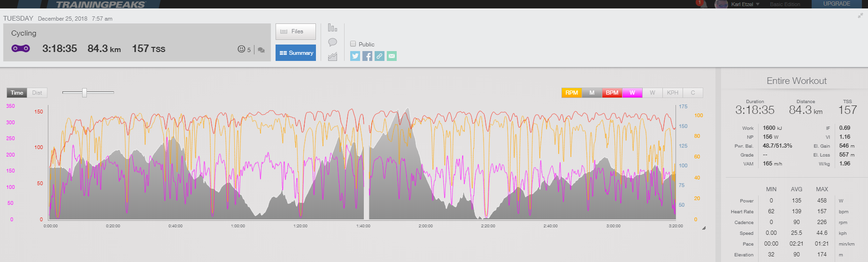
Task: Click the W/kg value 1.96
Action: pos(845,164)
